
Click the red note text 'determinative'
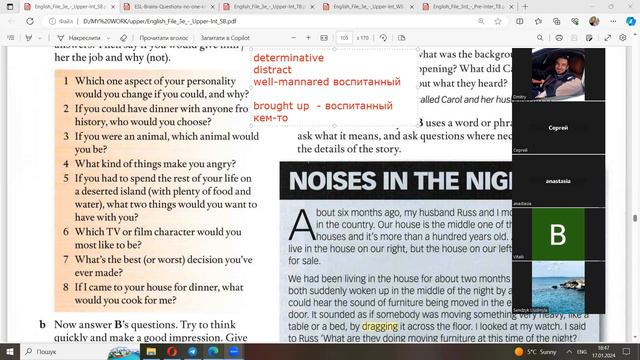point(289,58)
